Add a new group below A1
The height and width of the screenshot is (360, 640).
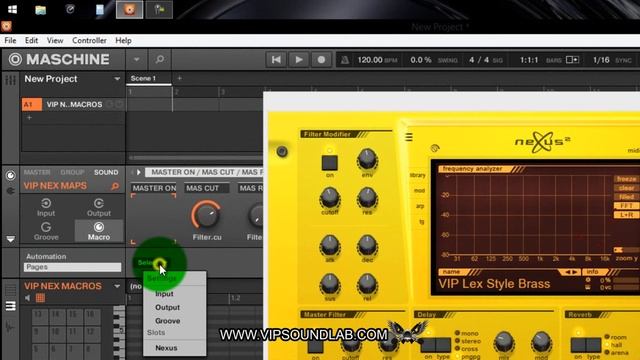click(29, 118)
